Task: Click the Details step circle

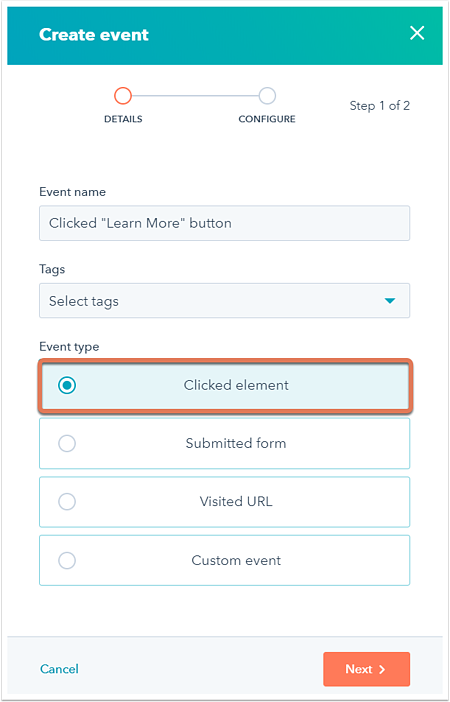Action: click(123, 96)
